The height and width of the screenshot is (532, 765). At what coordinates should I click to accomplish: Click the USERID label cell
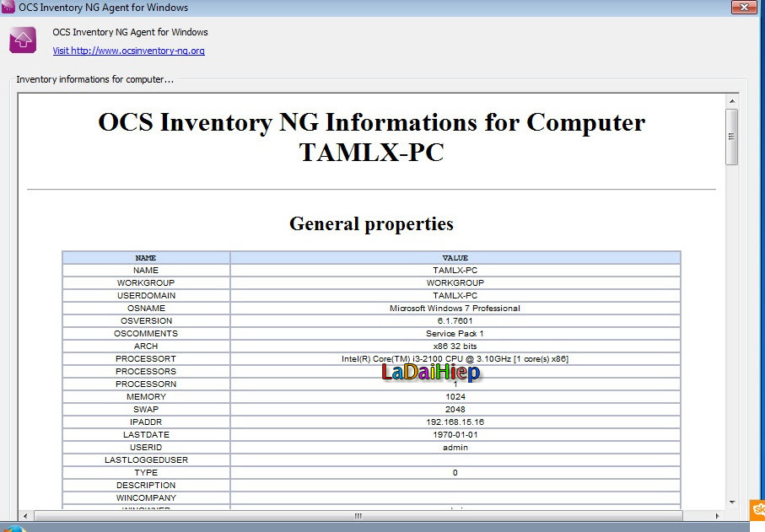(146, 448)
